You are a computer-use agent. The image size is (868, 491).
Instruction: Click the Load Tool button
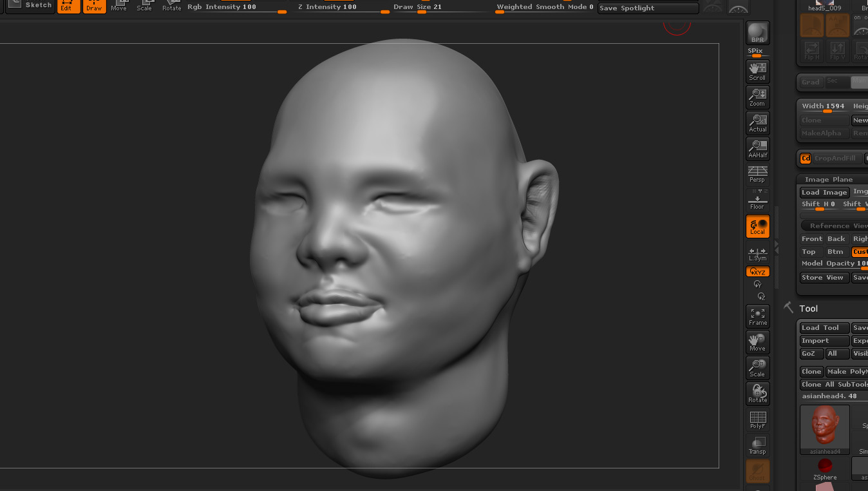point(824,328)
